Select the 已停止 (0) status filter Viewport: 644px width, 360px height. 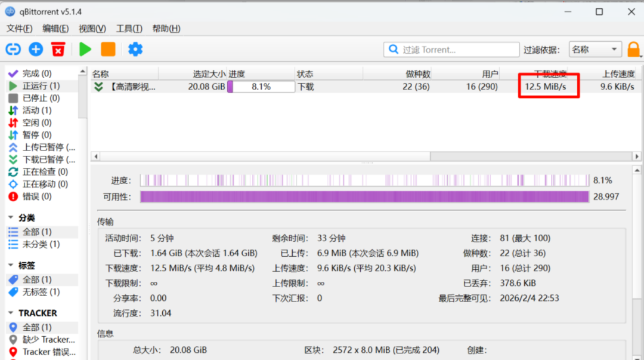42,98
